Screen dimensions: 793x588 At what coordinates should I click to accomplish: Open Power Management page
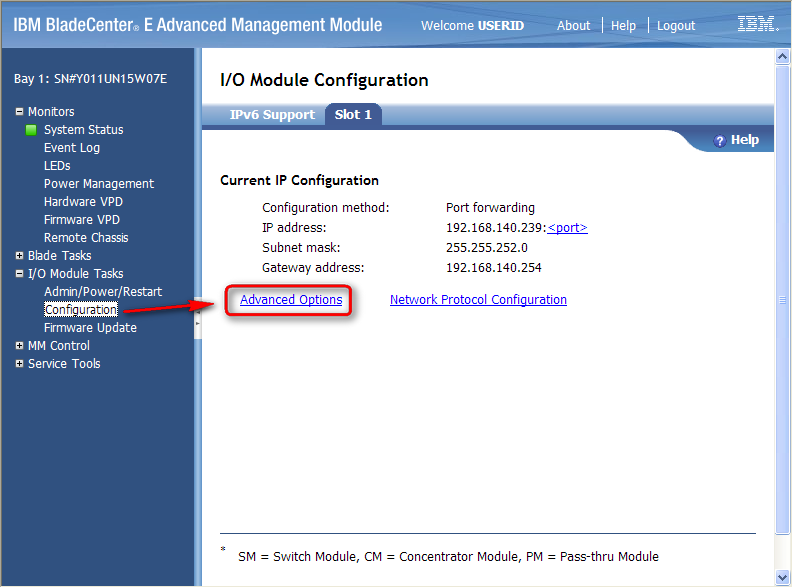click(99, 184)
